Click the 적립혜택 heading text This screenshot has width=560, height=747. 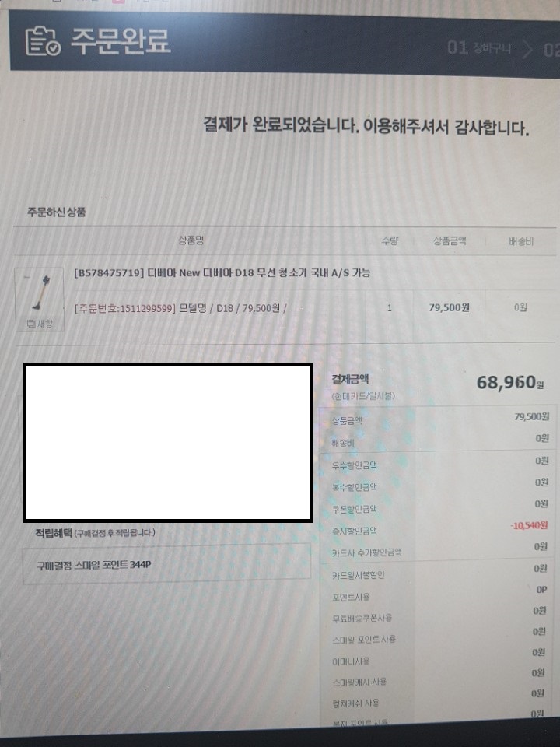click(54, 532)
